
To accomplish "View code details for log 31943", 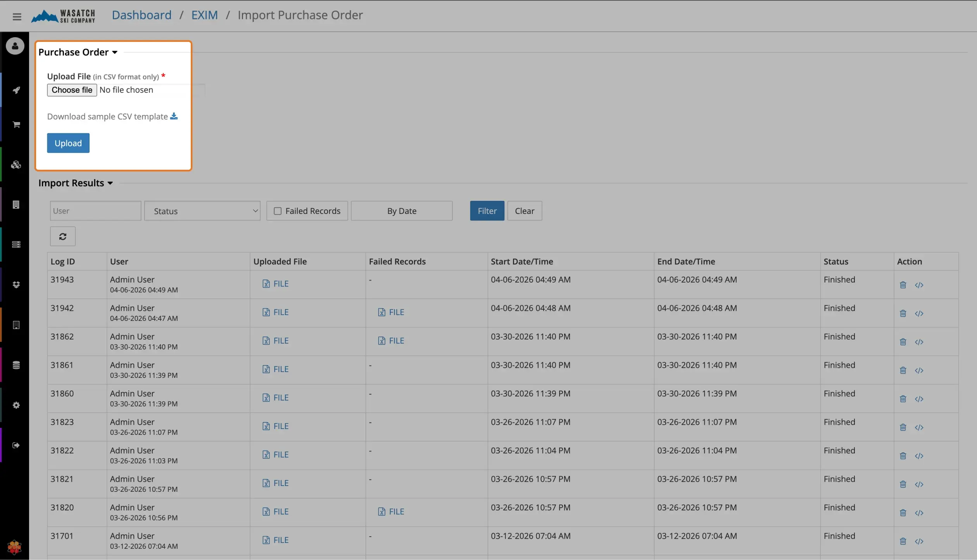I will (919, 285).
